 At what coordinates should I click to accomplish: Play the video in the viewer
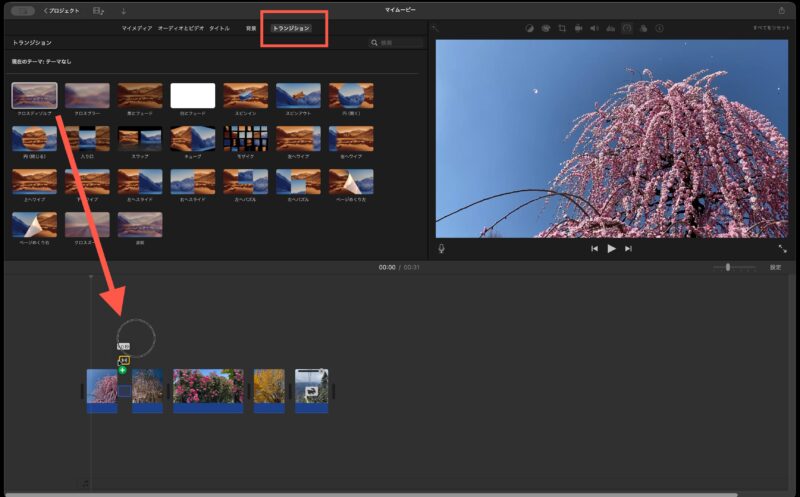[611, 248]
